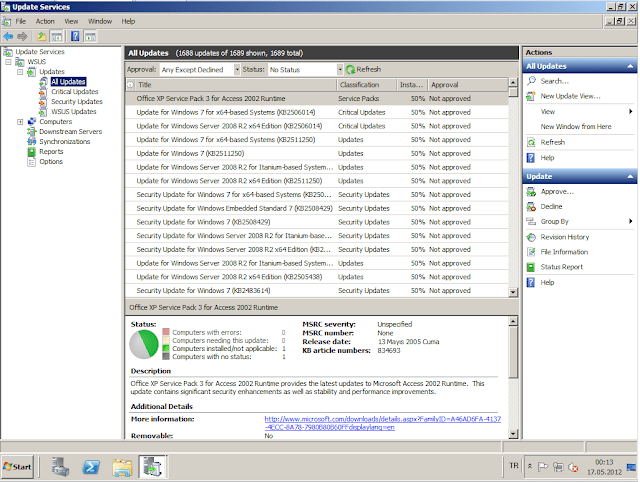Screen dimensions: 640x482
Task: Open the Window menu
Action: click(100, 20)
